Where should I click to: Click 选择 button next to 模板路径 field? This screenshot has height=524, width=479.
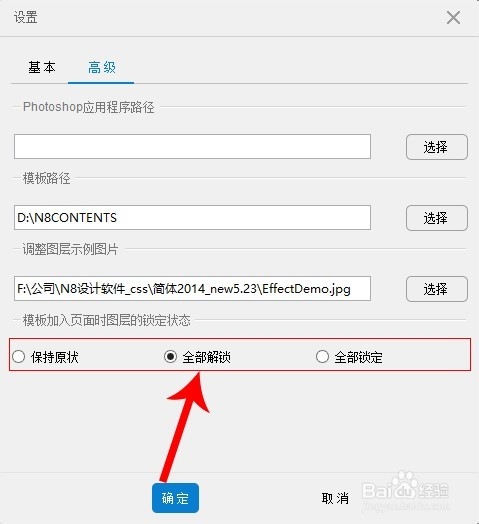(437, 218)
